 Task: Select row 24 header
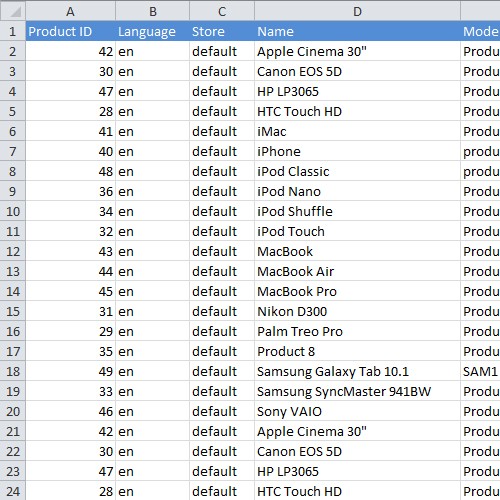pos(13,491)
